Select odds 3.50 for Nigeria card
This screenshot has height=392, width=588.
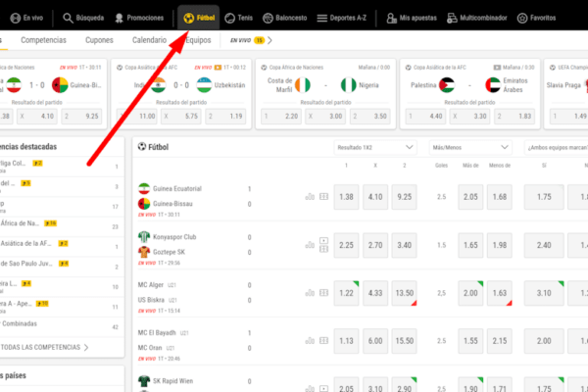point(370,117)
